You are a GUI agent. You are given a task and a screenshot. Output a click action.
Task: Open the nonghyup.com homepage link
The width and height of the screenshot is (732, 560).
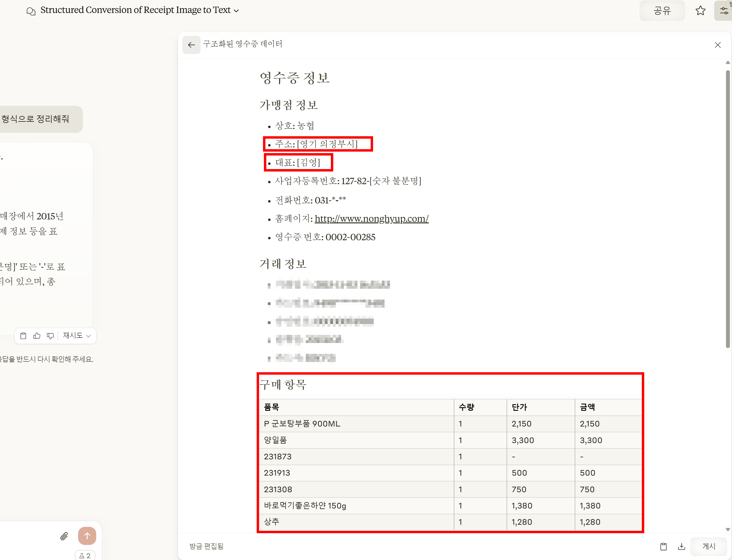click(372, 219)
